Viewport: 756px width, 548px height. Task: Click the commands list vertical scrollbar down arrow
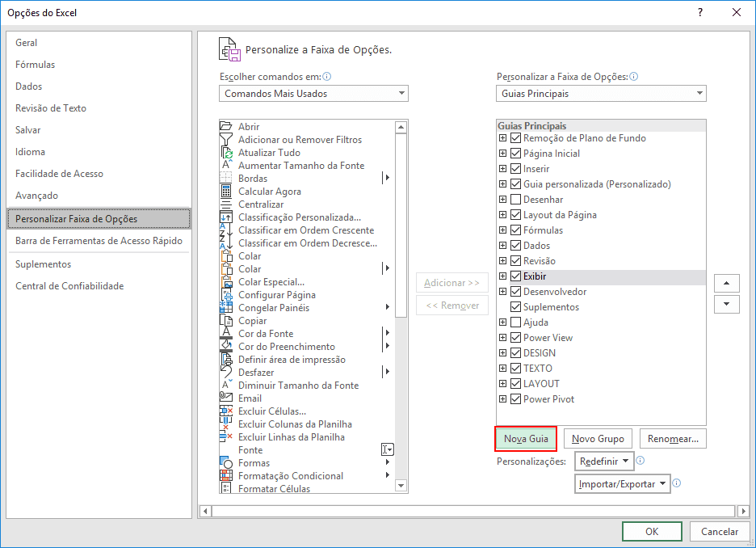(400, 486)
